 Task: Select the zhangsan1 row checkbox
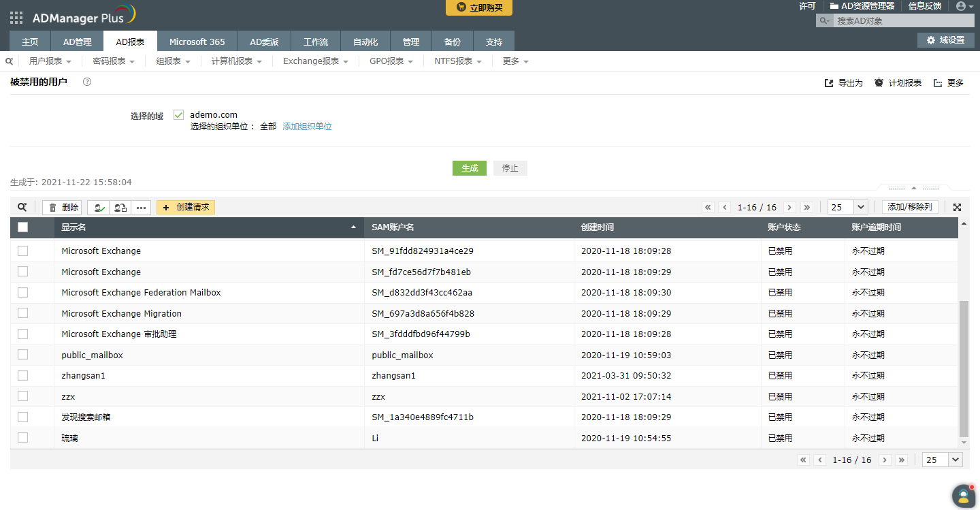click(x=23, y=375)
